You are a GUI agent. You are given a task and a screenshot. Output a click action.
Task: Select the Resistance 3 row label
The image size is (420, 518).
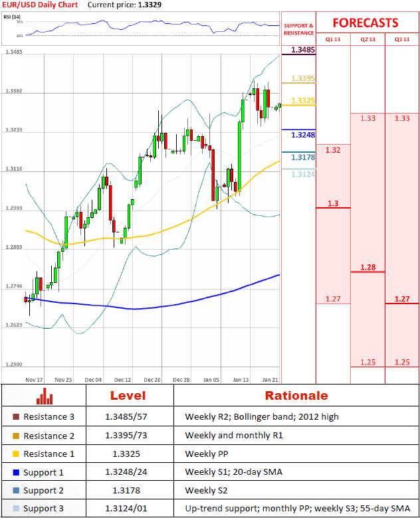[49, 417]
